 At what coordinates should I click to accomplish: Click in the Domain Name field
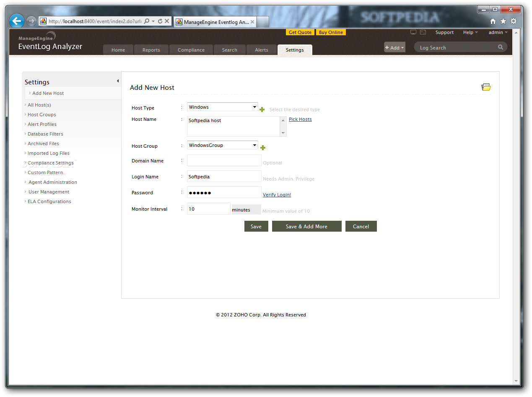pyautogui.click(x=224, y=160)
